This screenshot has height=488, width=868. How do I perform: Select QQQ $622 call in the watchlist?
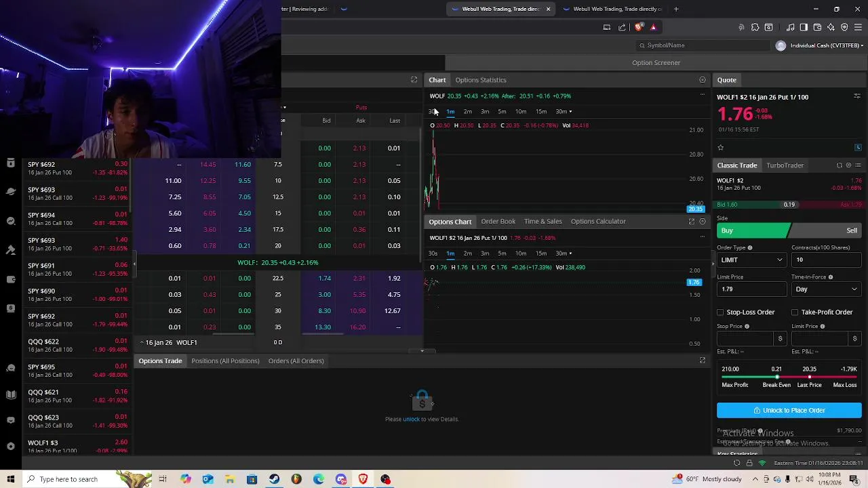77,346
